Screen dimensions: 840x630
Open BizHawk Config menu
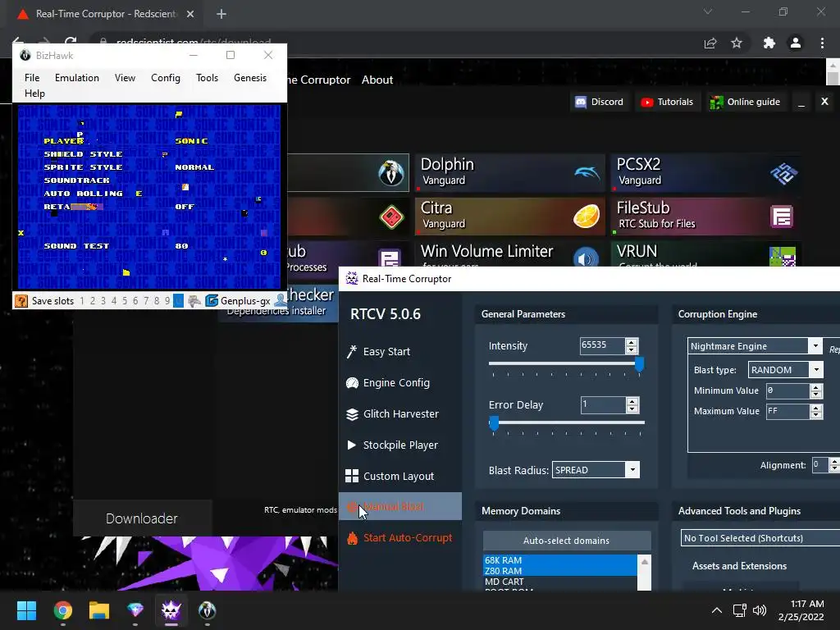coord(166,78)
